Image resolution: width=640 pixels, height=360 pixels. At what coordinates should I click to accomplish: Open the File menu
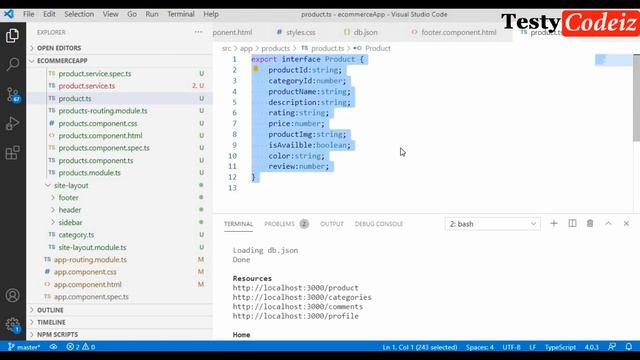[x=29, y=14]
